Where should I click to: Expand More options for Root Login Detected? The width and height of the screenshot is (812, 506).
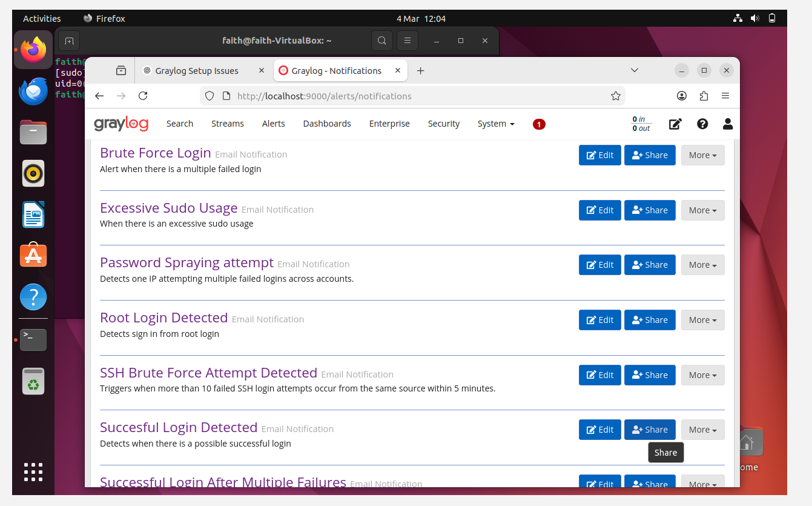[x=702, y=320]
